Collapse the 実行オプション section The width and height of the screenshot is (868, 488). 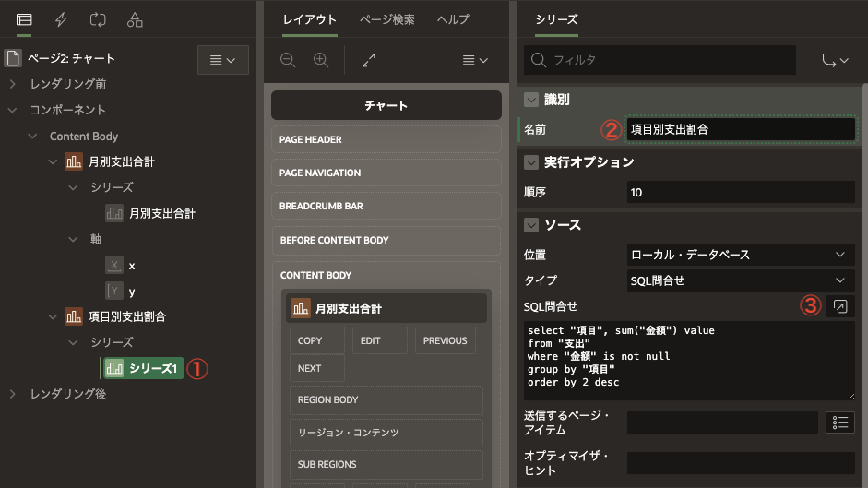point(531,162)
